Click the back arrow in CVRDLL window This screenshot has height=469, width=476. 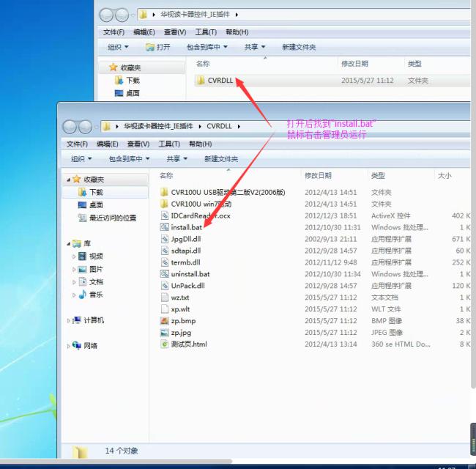[70, 126]
